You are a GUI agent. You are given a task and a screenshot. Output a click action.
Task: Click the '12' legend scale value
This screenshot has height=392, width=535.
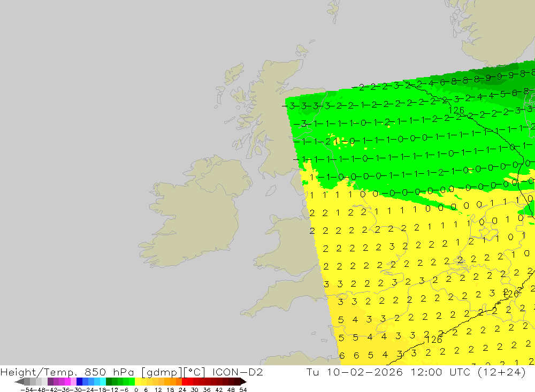[x=158, y=390]
